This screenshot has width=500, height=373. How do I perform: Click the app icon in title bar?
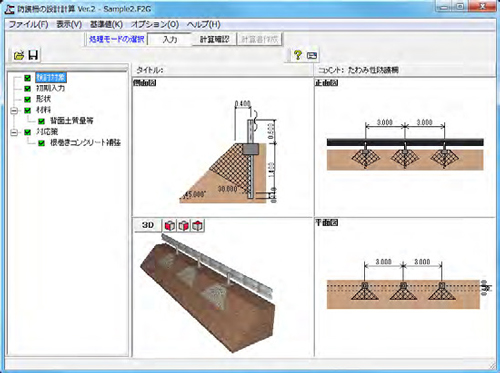(9, 8)
